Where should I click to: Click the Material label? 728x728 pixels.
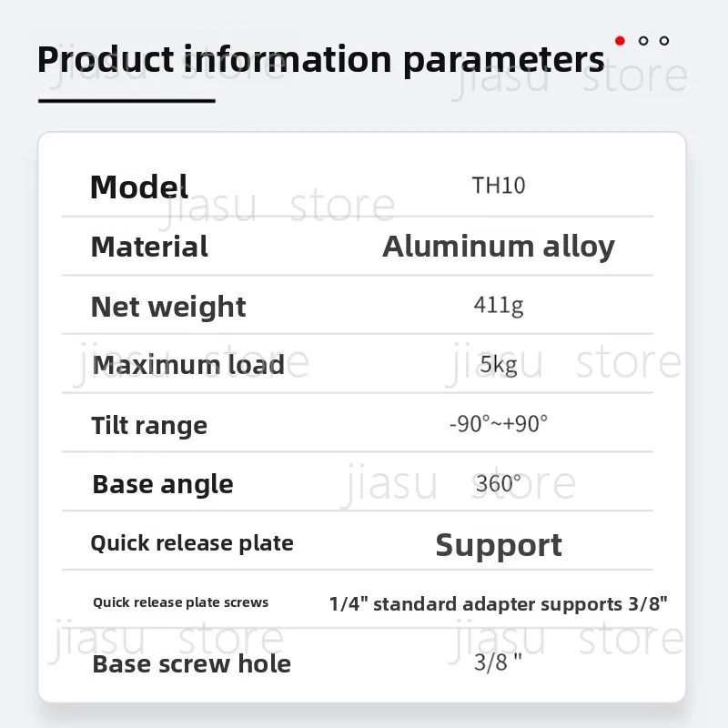coord(149,247)
